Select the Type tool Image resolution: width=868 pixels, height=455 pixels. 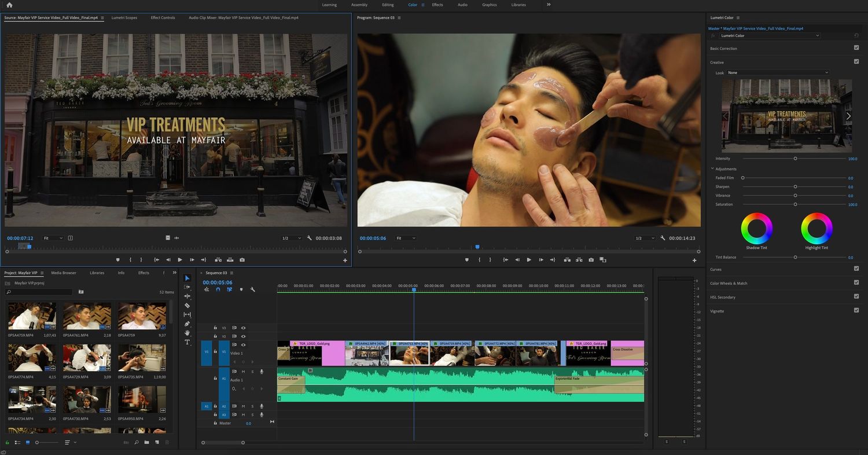click(187, 342)
